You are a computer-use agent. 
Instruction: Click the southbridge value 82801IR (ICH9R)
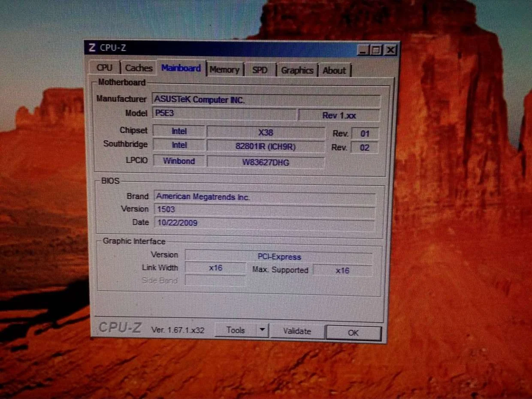(266, 146)
